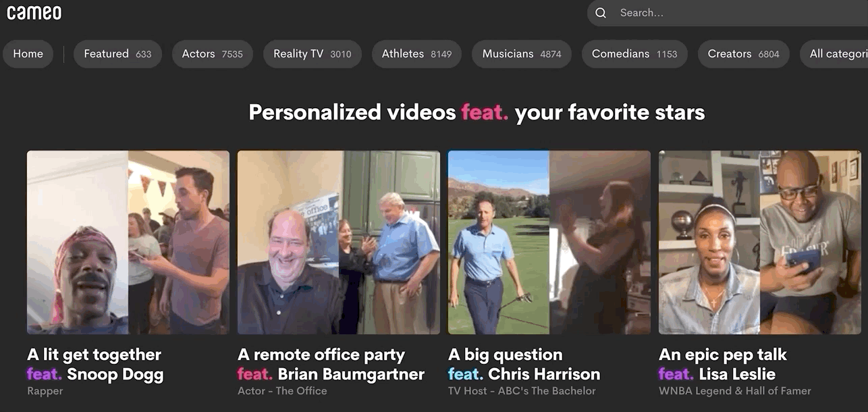
Task: Open the Lisa Leslie video thumbnail
Action: (x=760, y=242)
